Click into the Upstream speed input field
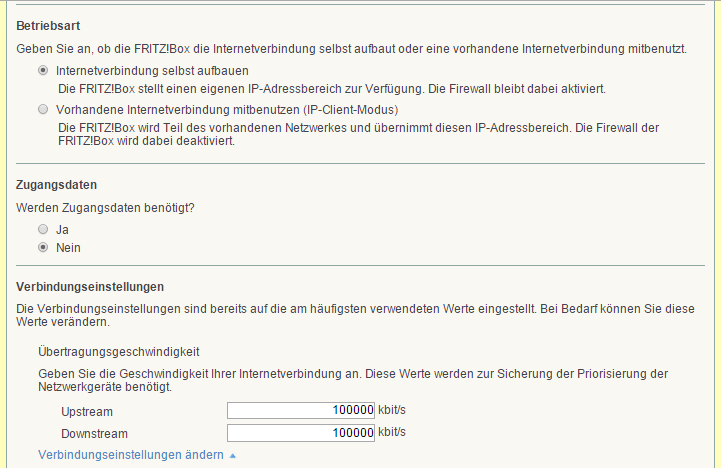This screenshot has width=721, height=468. click(x=300, y=410)
